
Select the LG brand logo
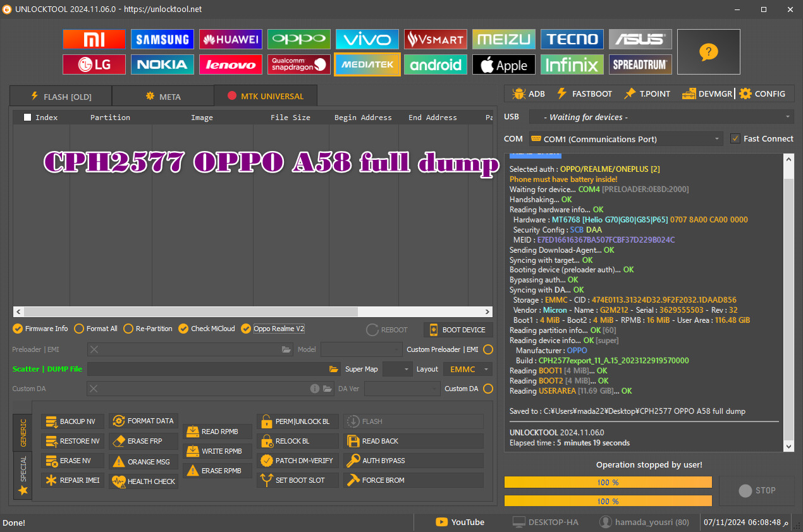94,64
